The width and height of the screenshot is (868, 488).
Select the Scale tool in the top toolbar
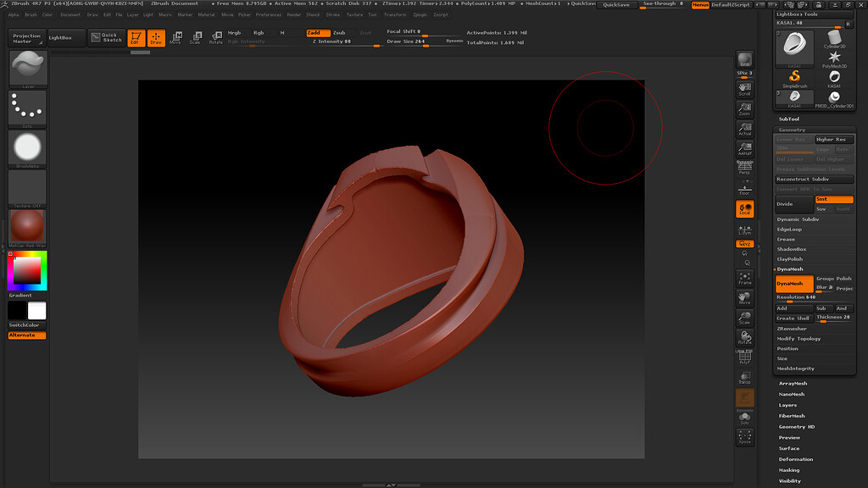pos(198,37)
